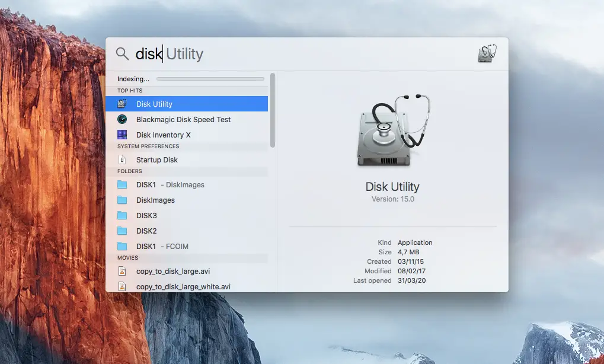Click the Spotlight magnifying glass icon

click(122, 53)
